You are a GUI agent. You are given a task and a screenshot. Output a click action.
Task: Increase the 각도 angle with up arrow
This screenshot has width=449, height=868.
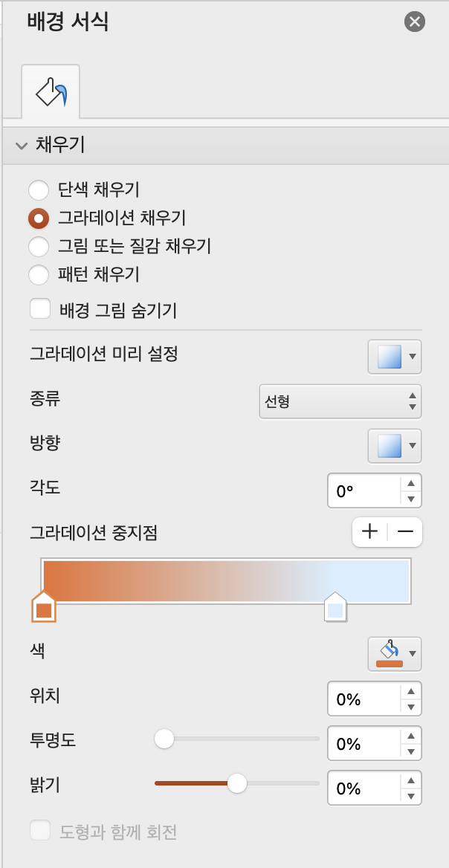[411, 483]
